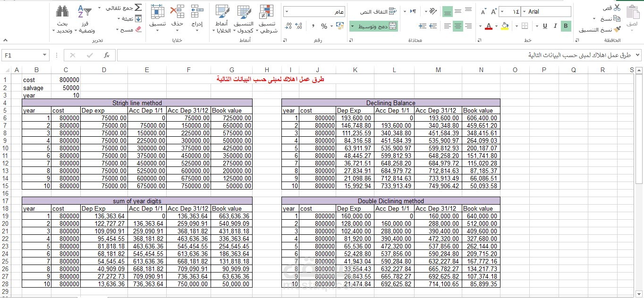Toggle middle vertical alignment
The height and width of the screenshot is (298, 644).
coord(458,11)
